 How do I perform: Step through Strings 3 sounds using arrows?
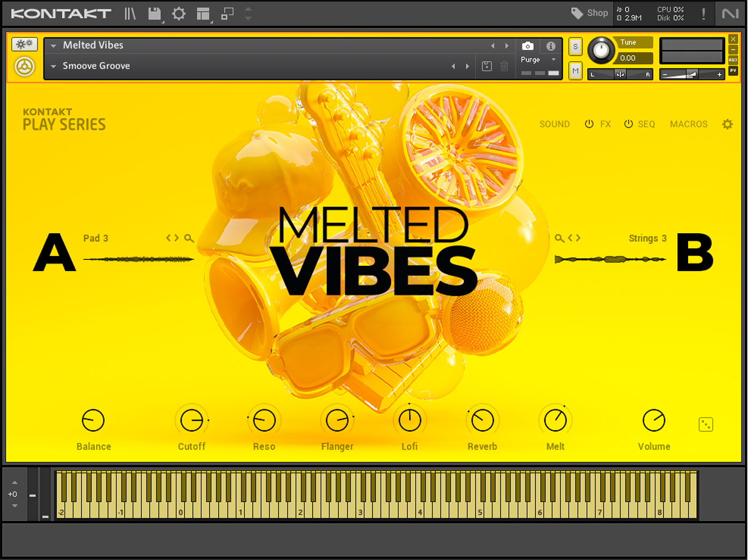pos(574,238)
